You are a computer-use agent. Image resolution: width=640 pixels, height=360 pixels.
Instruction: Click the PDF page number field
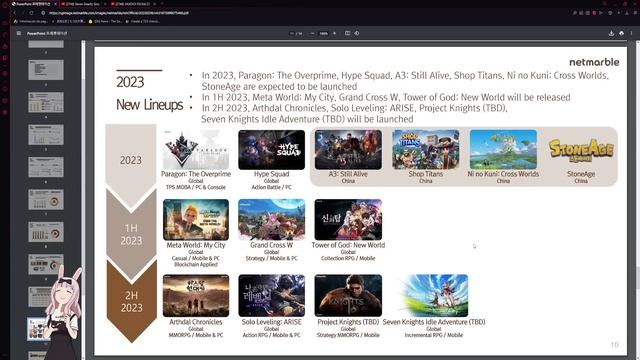point(293,33)
